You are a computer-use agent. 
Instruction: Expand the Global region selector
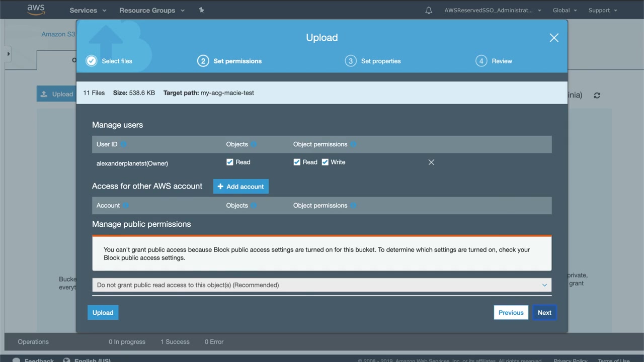click(x=565, y=10)
